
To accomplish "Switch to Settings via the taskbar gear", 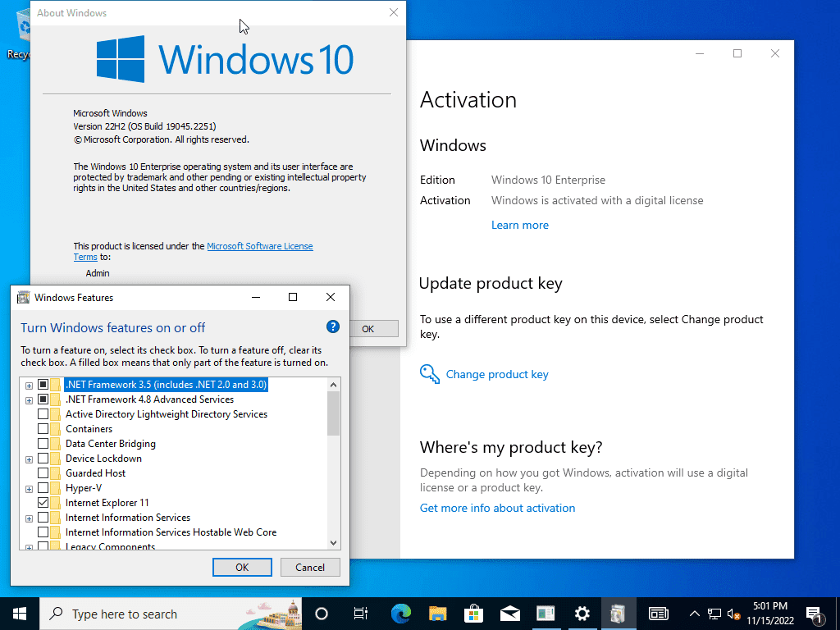I will click(582, 614).
